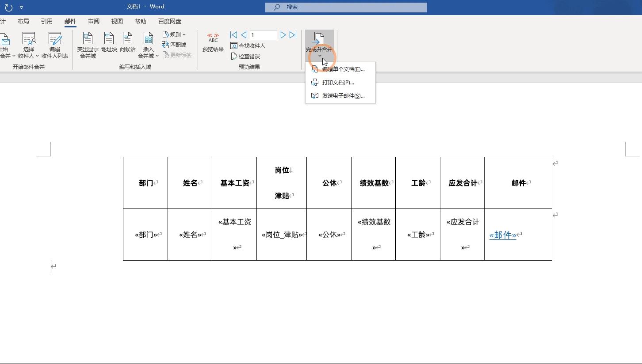Switch to the 审阅 ribbon tab

click(93, 21)
